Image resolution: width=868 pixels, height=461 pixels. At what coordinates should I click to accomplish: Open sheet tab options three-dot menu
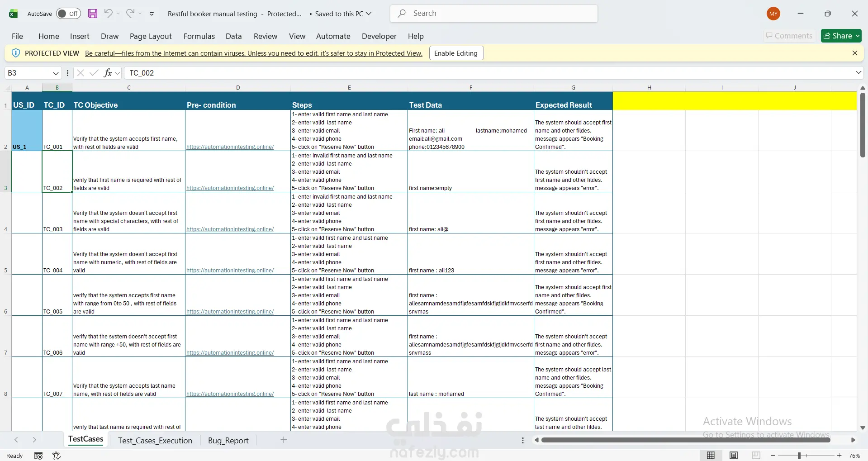point(523,440)
